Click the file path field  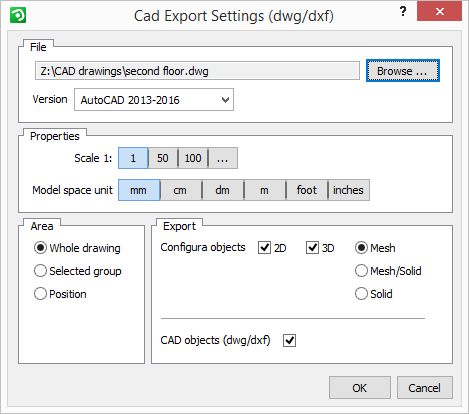(197, 71)
